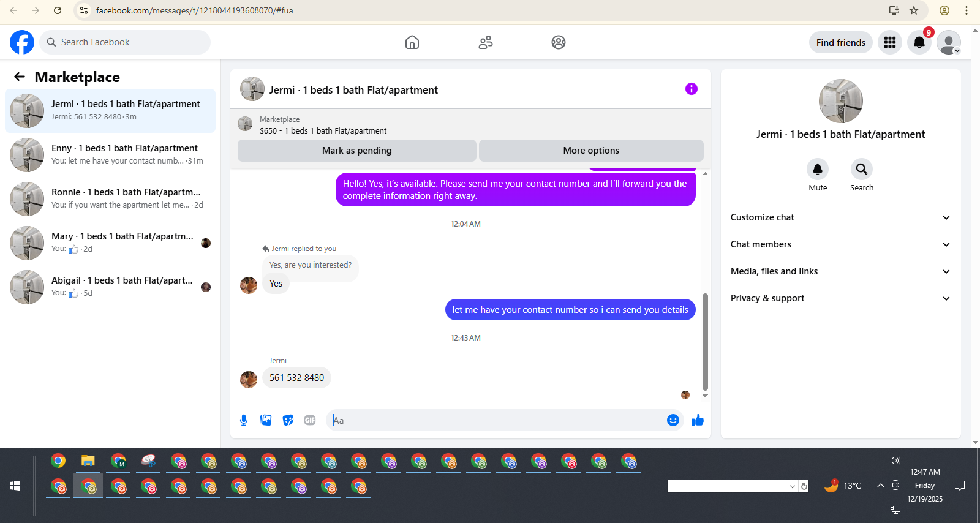The image size is (980, 523).
Task: Open the Menu grid icon
Action: point(890,42)
